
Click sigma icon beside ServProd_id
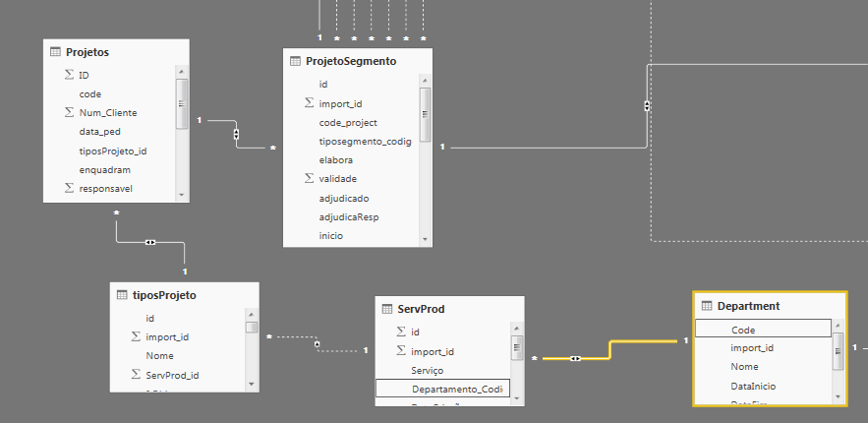(136, 375)
